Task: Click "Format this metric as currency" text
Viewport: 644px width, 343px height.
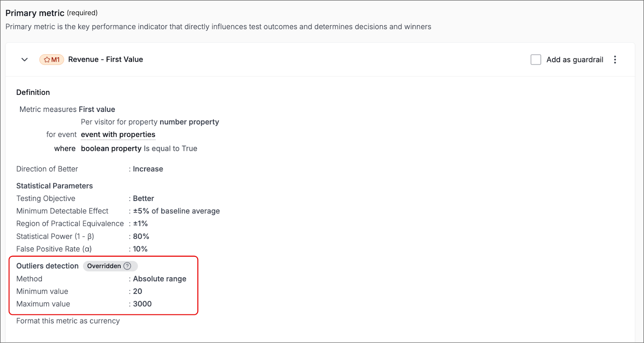Action: coord(68,321)
